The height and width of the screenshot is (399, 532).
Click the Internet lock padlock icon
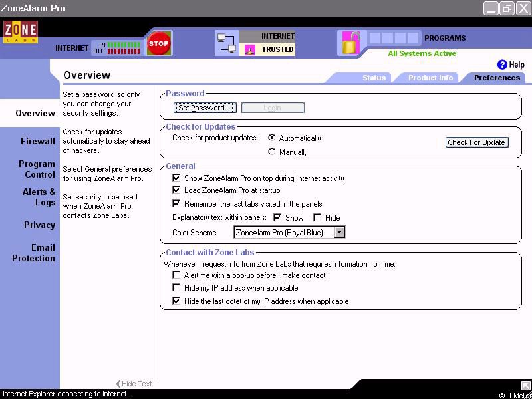pos(351,43)
